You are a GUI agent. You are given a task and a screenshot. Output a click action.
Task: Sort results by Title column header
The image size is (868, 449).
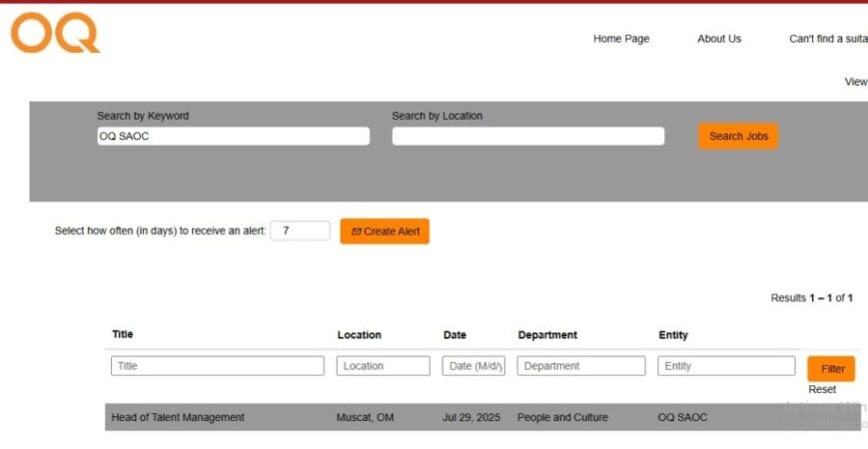(x=122, y=334)
